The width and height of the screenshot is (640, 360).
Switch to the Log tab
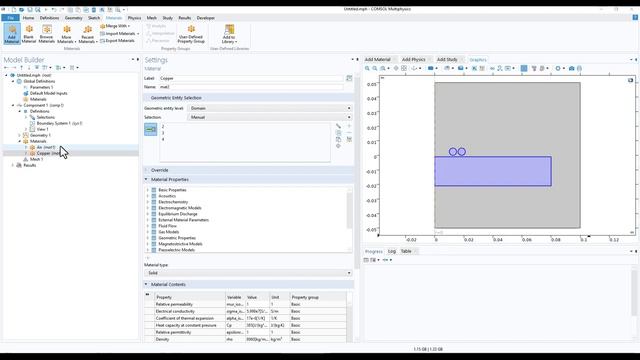[x=392, y=251]
